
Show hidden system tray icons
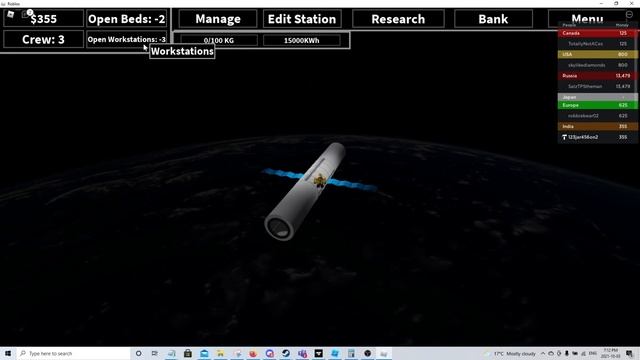tap(543, 353)
